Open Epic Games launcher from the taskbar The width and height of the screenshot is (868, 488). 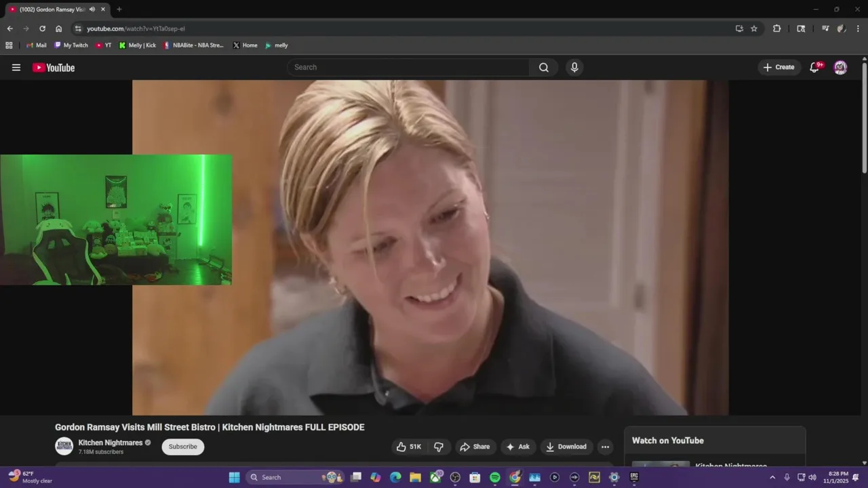[634, 477]
